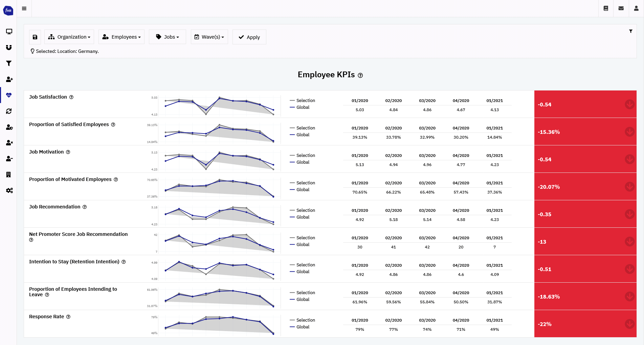The height and width of the screenshot is (345, 644).
Task: Click the settings gears icon at sidebar bottom
Action: [9, 190]
